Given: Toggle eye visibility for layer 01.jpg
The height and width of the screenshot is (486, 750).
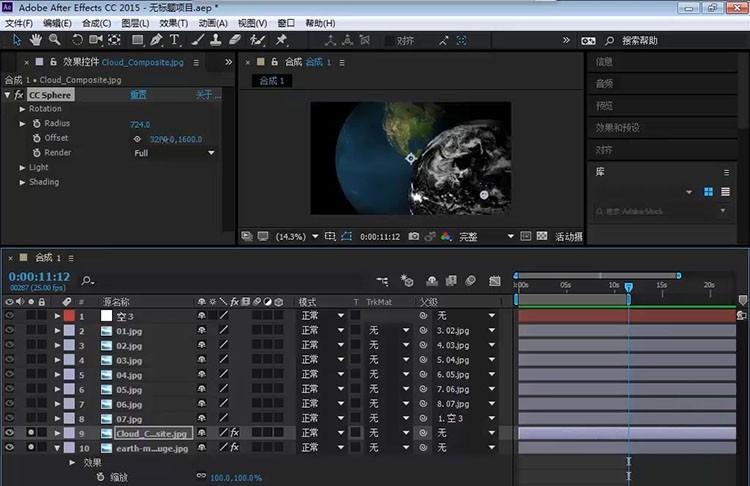Looking at the screenshot, I should tap(10, 330).
